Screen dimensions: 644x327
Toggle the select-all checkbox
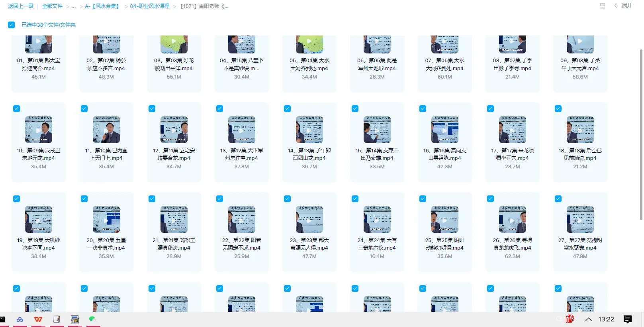tap(12, 25)
